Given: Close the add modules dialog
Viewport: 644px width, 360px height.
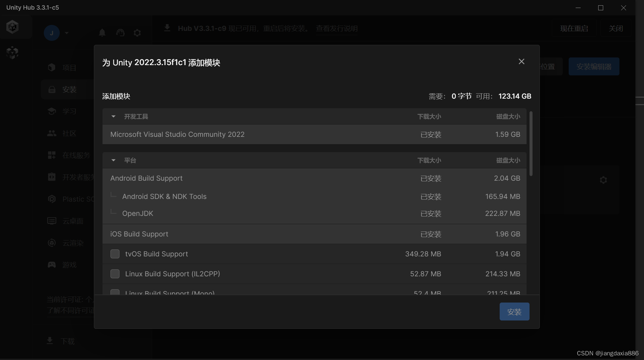Looking at the screenshot, I should (521, 61).
